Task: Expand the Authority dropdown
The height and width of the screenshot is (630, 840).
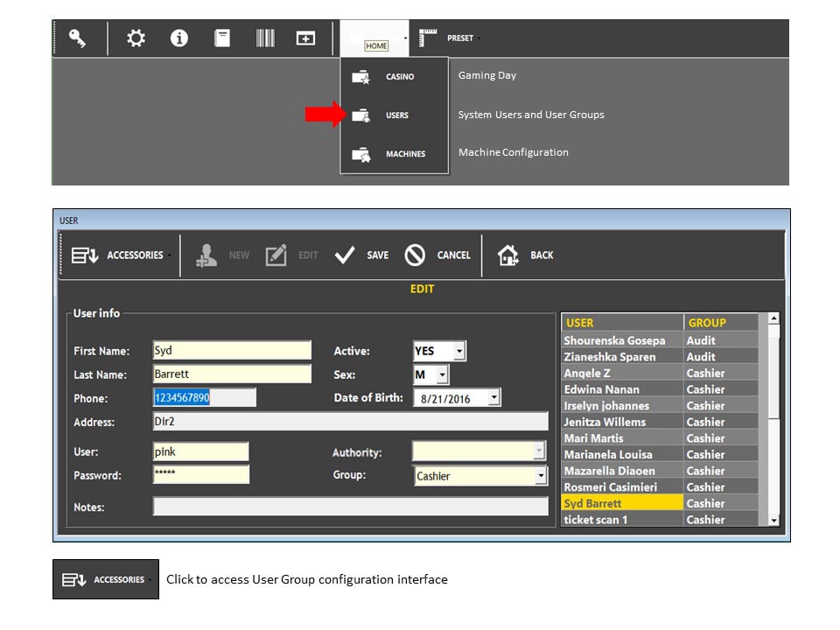Action: tap(539, 451)
